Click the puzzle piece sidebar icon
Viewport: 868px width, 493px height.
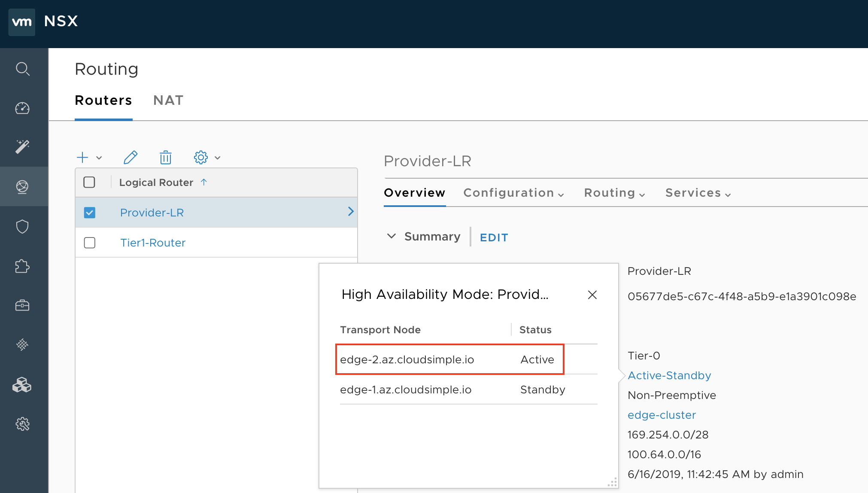(x=22, y=266)
